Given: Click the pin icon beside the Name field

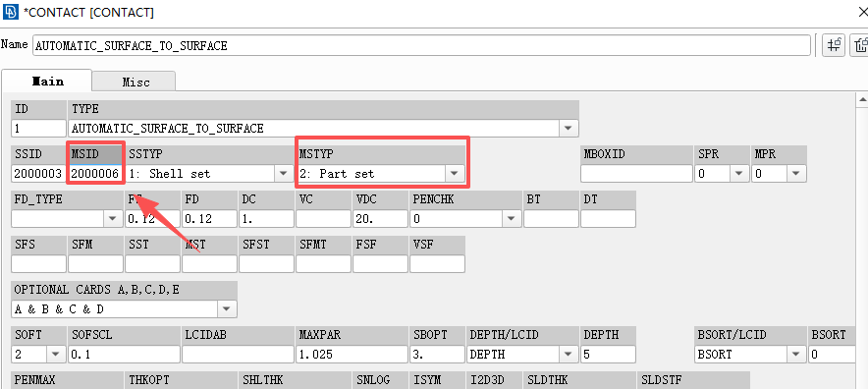Looking at the screenshot, I should tap(833, 45).
